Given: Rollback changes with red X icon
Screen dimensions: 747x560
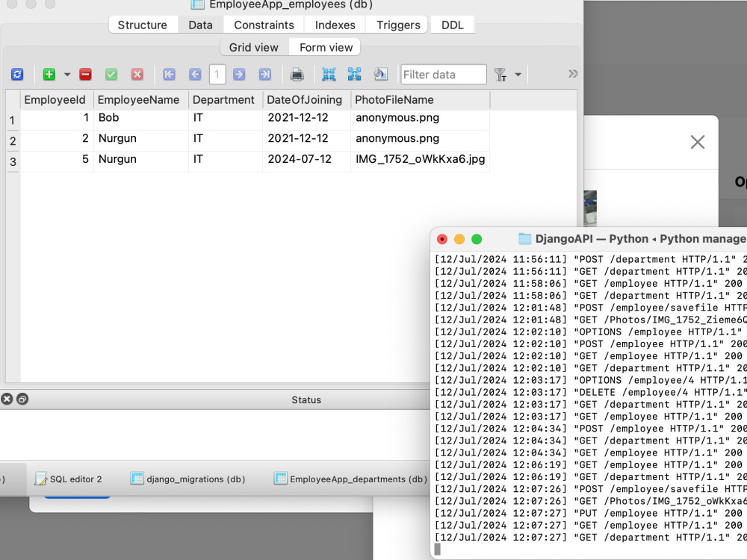Looking at the screenshot, I should coord(137,74).
